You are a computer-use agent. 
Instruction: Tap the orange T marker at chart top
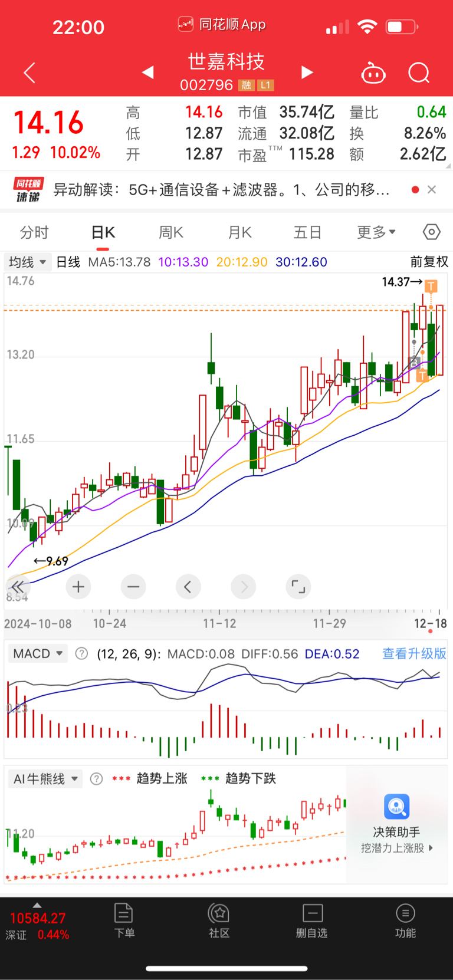coord(431,287)
